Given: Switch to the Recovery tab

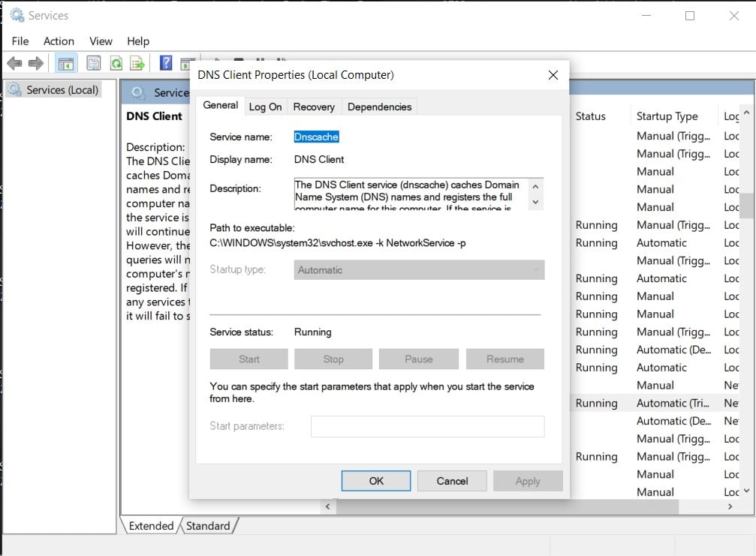Looking at the screenshot, I should pyautogui.click(x=314, y=107).
